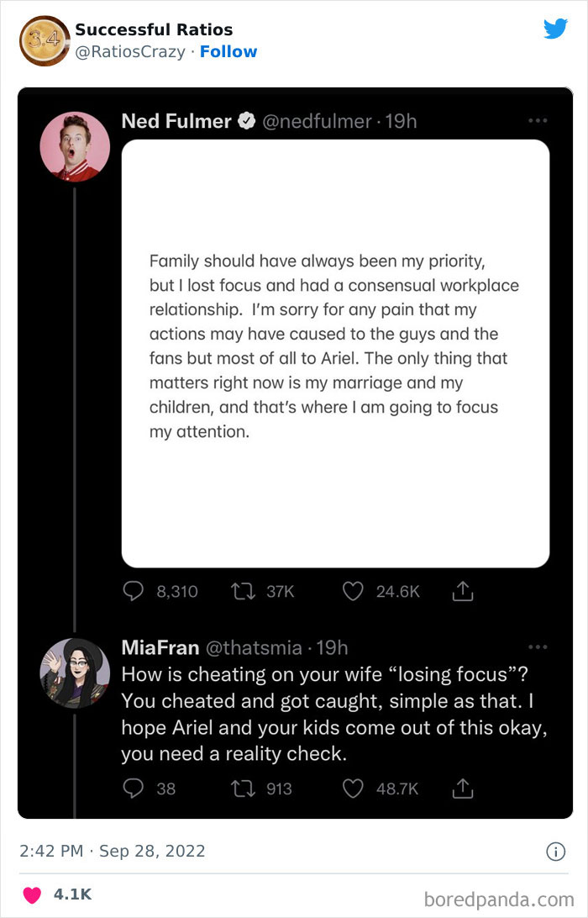The width and height of the screenshot is (588, 918).
Task: Click retweet icon showing 913
Action: coord(243,789)
